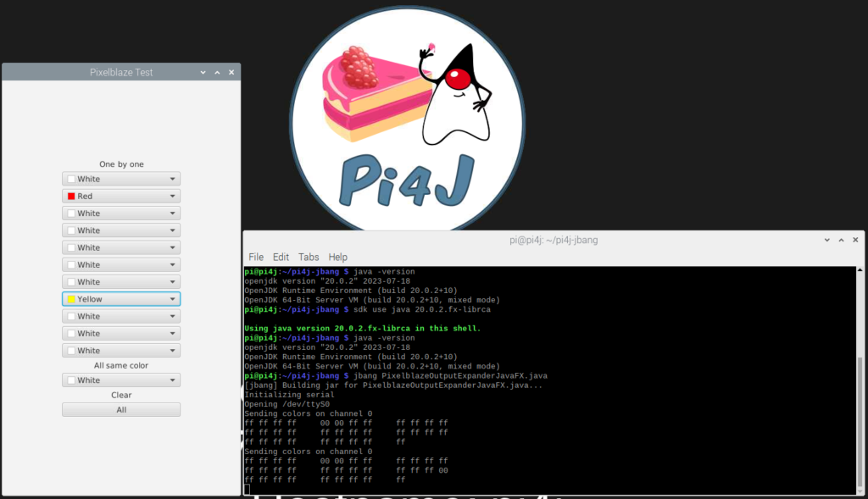
Task: Maximize the pi@pi4j terminal window
Action: [x=842, y=240]
